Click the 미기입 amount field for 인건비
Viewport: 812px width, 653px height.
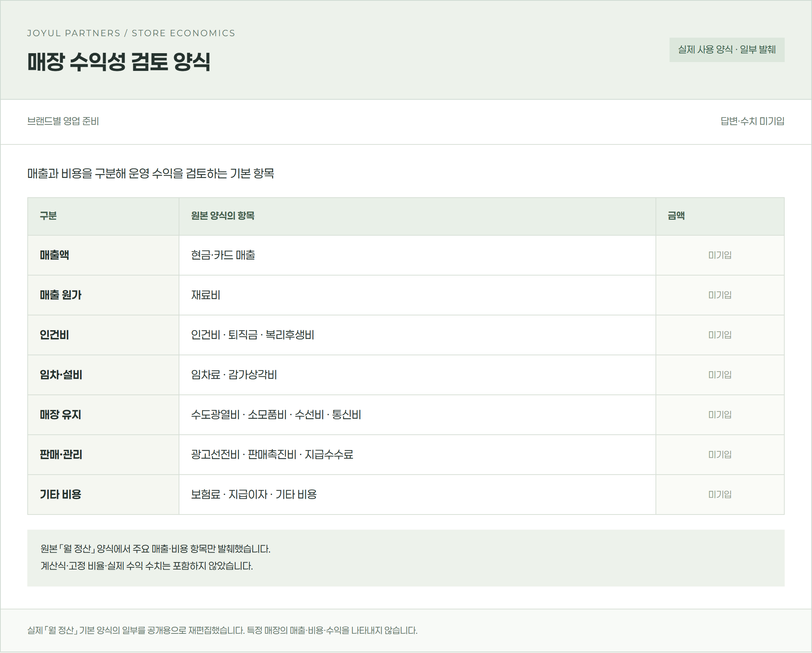point(720,335)
